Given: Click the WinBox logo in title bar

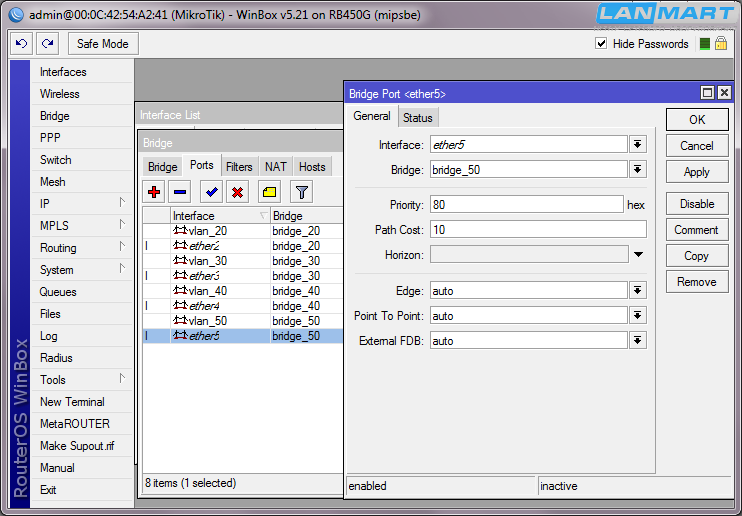Looking at the screenshot, I should [16, 14].
